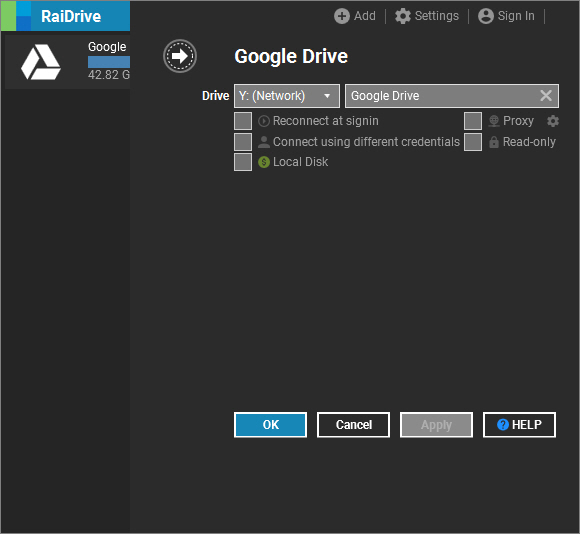The height and width of the screenshot is (534, 580).
Task: Open HELP button
Action: [519, 425]
